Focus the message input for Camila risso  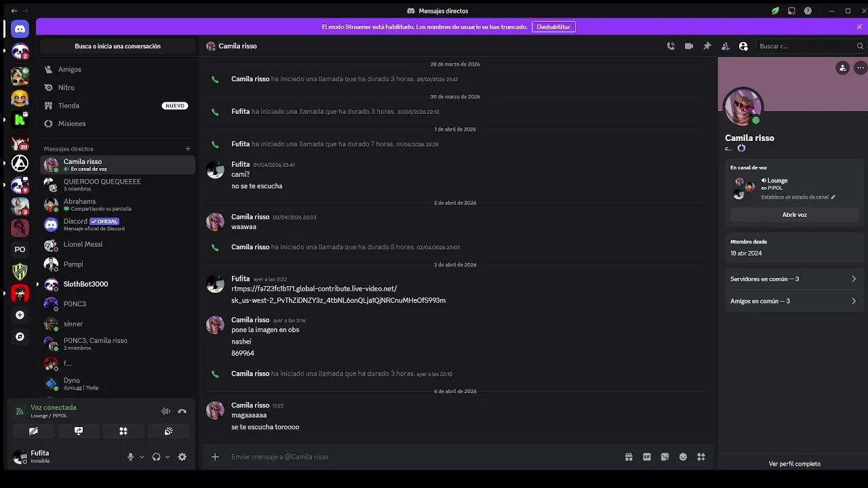point(420,457)
